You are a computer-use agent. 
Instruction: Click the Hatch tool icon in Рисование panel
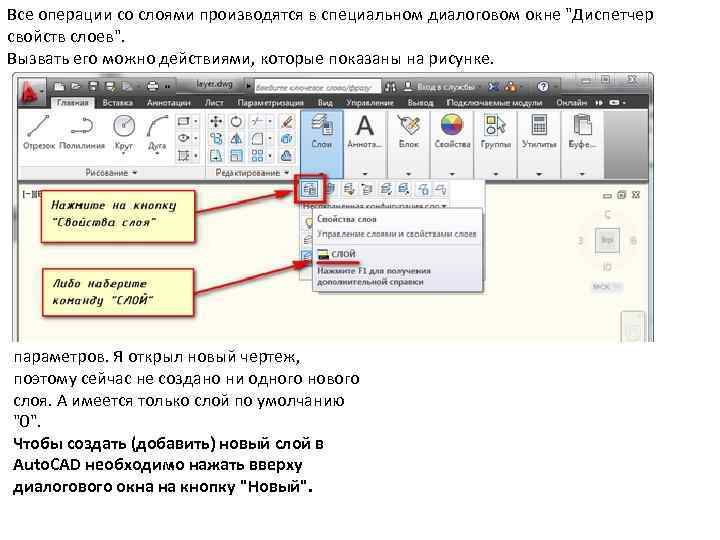183,156
